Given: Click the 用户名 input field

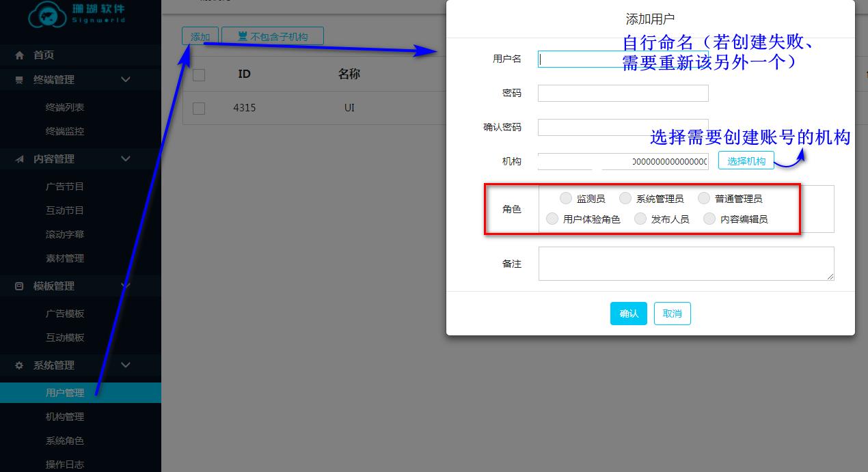Looking at the screenshot, I should (622, 59).
